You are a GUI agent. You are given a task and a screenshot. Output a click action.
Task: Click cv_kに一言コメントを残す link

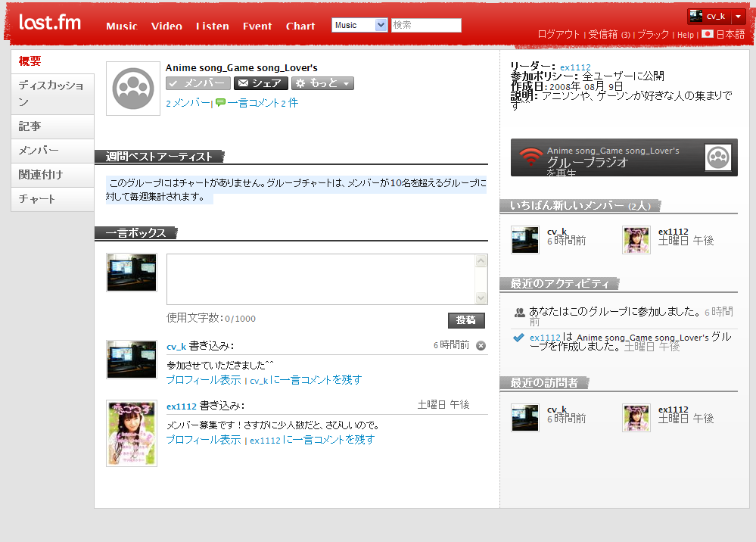coord(306,380)
